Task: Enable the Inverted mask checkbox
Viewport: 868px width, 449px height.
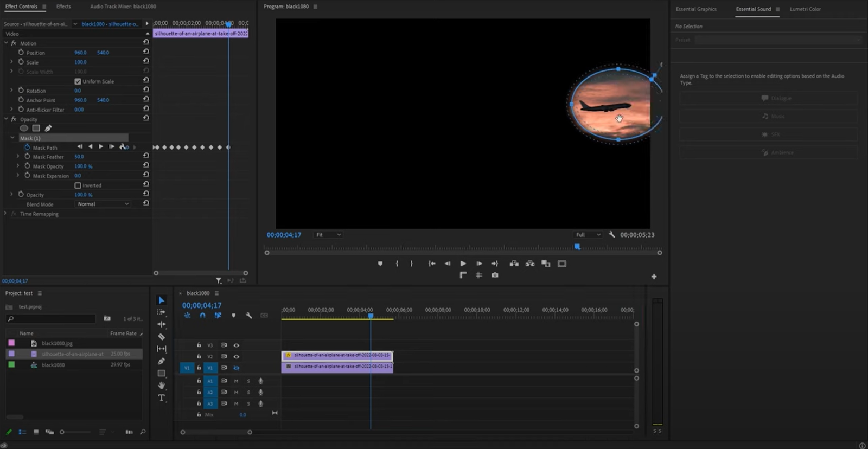Action: 78,185
